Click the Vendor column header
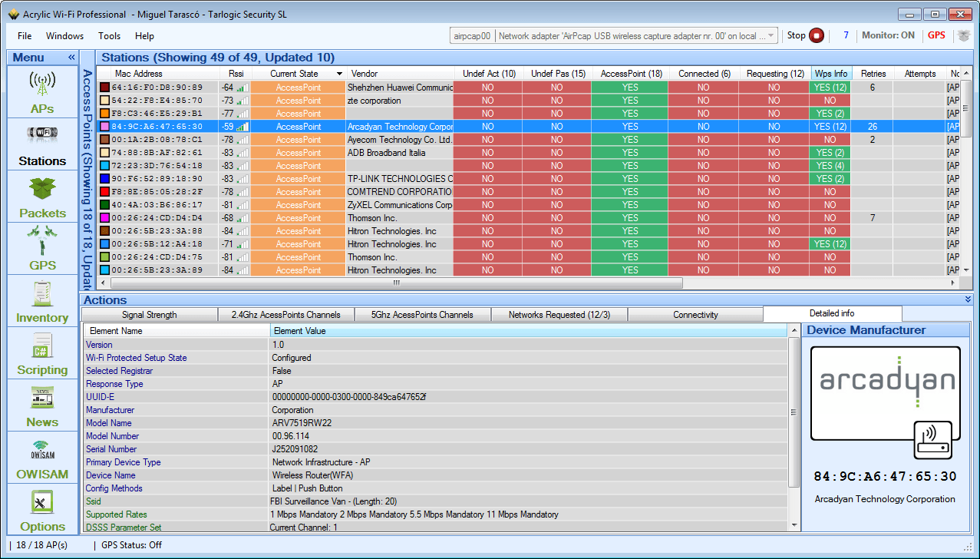Screen dimensions: 980x559 click(400, 74)
